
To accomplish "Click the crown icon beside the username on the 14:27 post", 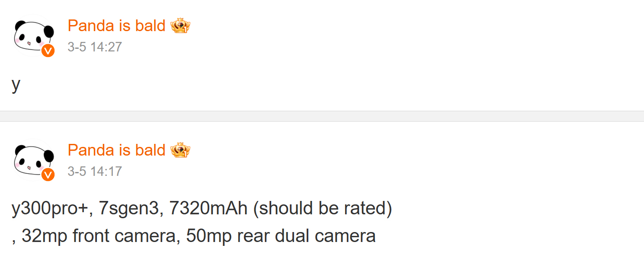I will pyautogui.click(x=180, y=26).
